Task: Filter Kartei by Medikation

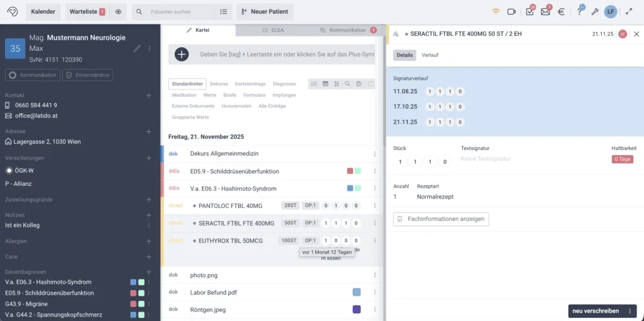Action: point(184,95)
